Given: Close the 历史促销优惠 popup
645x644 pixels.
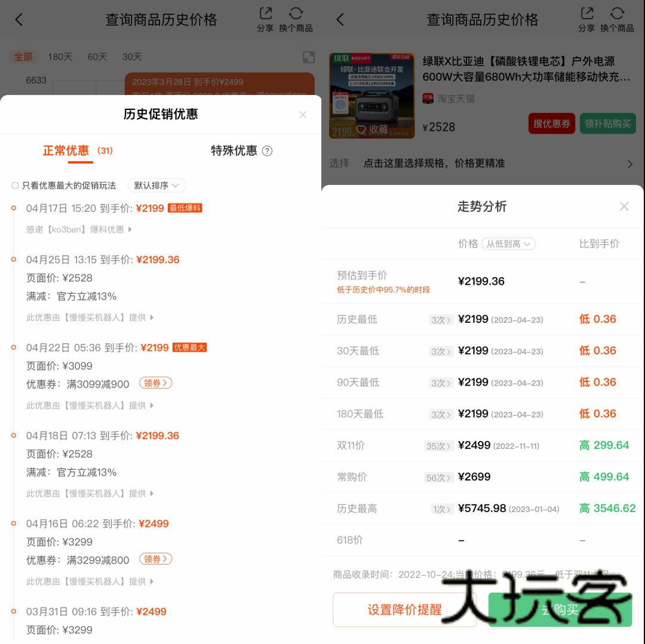Looking at the screenshot, I should [303, 115].
